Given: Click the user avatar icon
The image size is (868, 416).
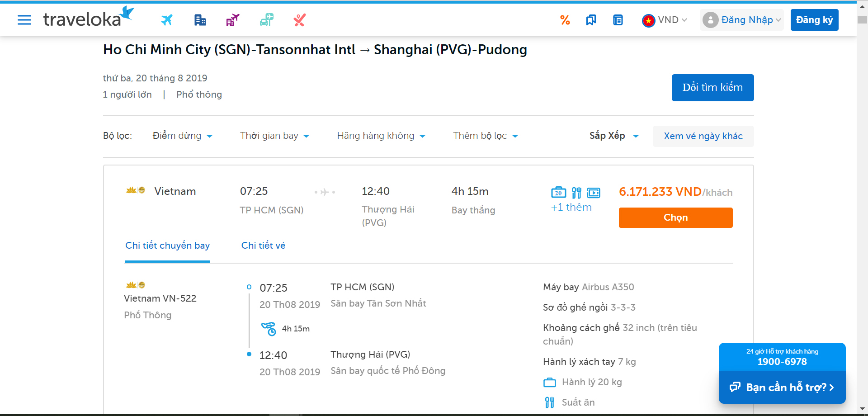Looking at the screenshot, I should pos(711,20).
